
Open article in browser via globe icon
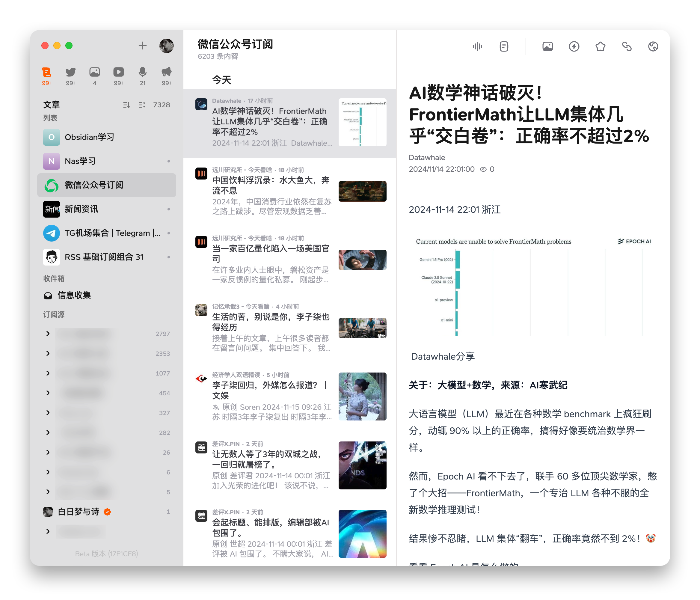tap(653, 46)
